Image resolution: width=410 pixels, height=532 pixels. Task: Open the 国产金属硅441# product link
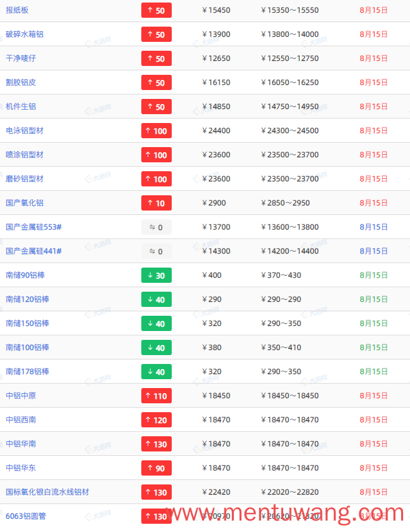34,251
